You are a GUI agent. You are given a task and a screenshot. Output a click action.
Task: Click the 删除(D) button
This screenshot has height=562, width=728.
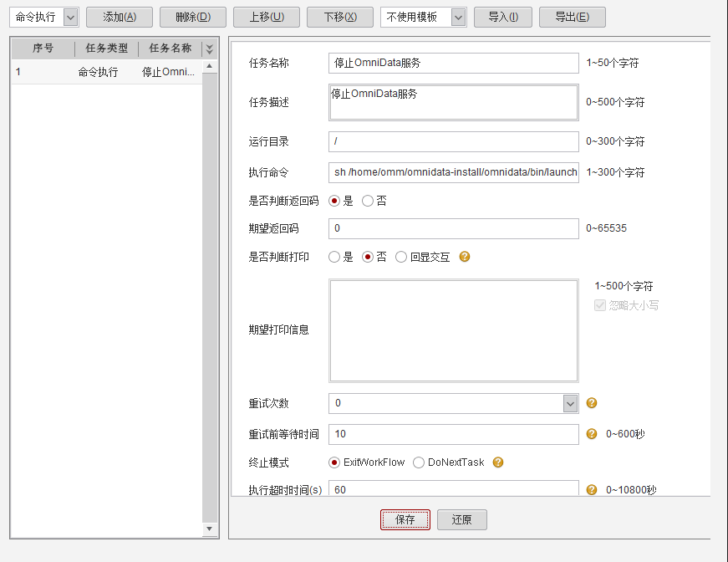[x=193, y=18]
